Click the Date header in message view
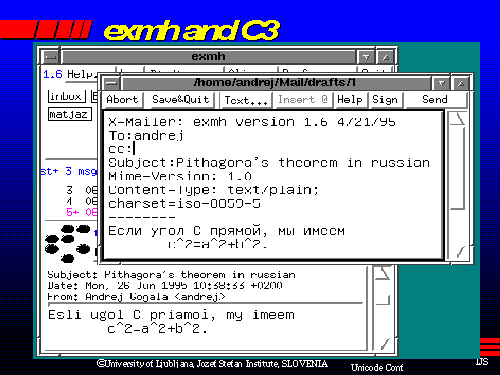This screenshot has height=375, width=500. [165, 286]
